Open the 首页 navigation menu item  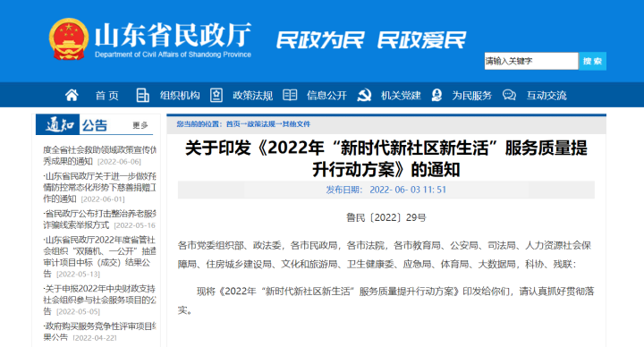click(107, 96)
